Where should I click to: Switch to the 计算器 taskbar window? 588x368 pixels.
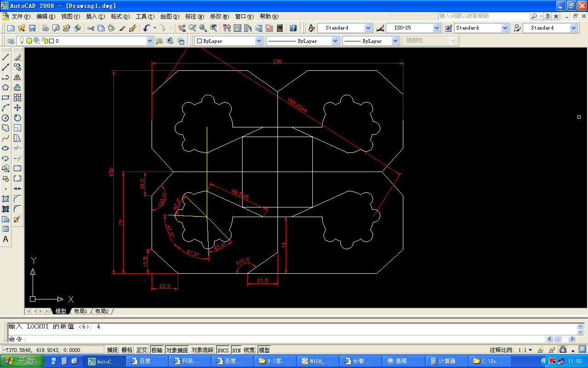(x=447, y=361)
